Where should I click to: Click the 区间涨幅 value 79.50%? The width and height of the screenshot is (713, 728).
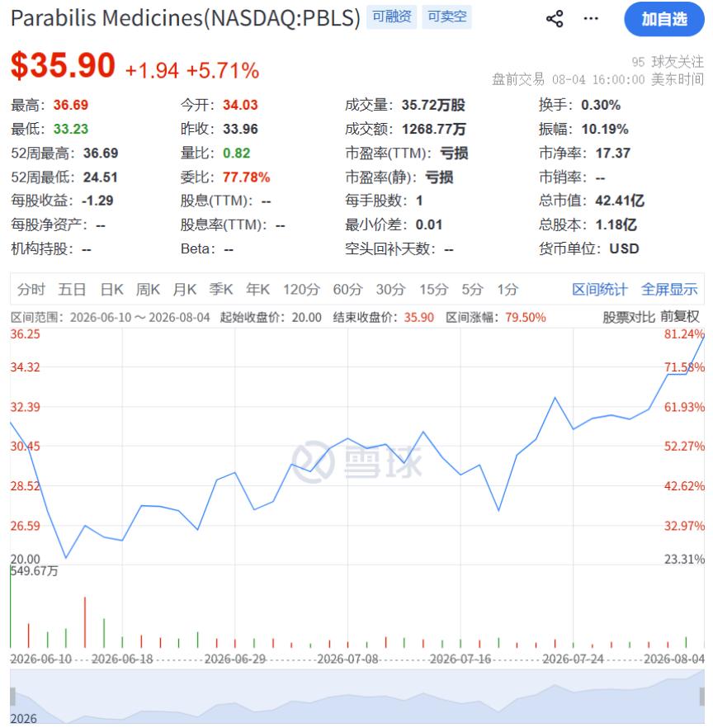point(526,317)
